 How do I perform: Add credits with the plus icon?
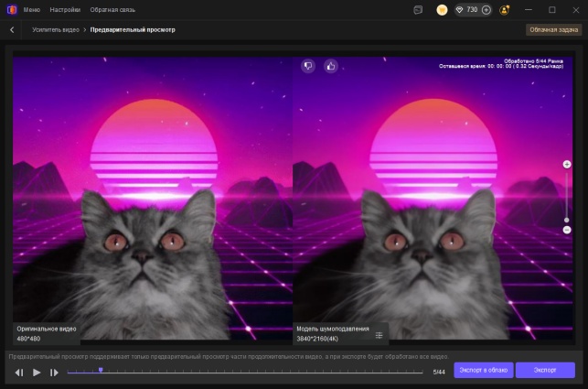coord(486,10)
